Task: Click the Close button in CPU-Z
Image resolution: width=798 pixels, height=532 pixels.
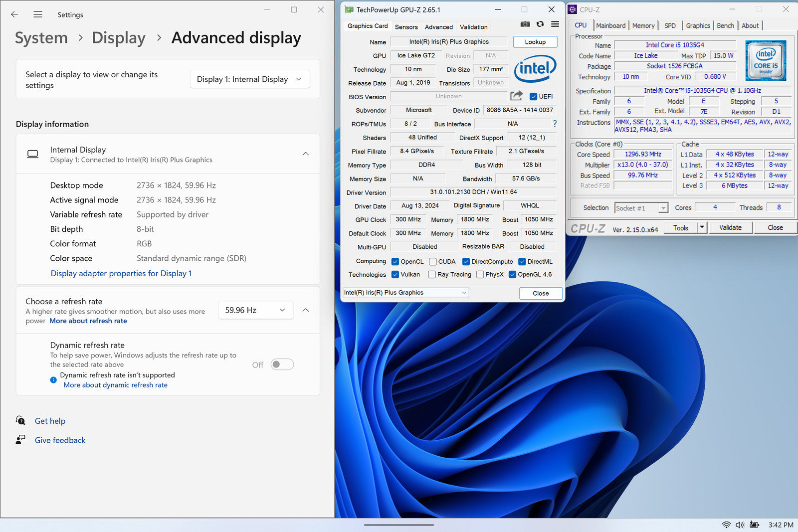Action: coord(775,227)
